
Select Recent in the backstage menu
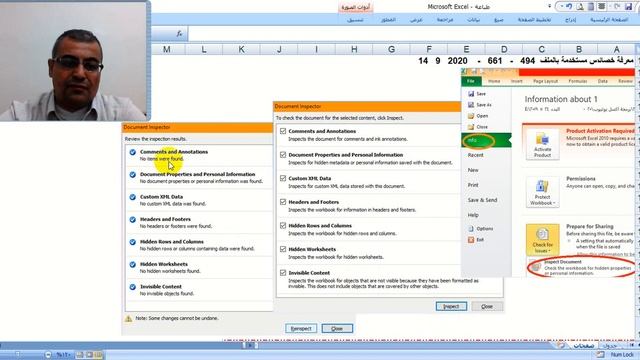[x=476, y=155]
